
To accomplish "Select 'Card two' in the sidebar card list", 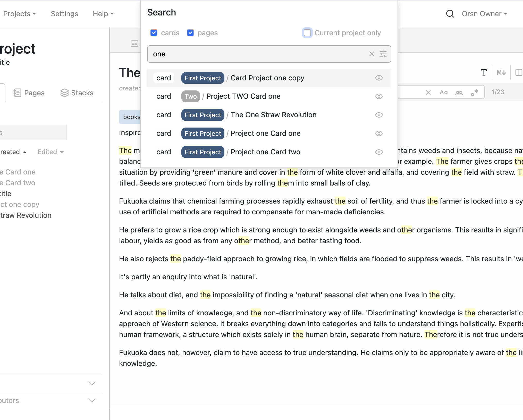I will coord(18,183).
